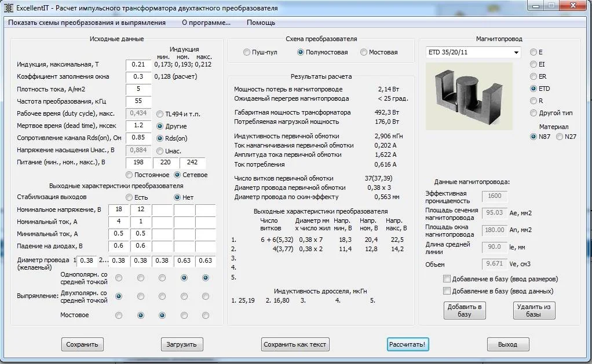The image size is (592, 364).
Task: Click the Загрузить button
Action: (182, 344)
